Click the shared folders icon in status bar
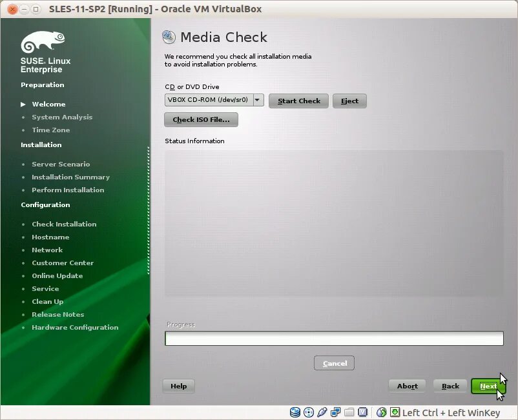The height and width of the screenshot is (420, 518). tap(349, 412)
